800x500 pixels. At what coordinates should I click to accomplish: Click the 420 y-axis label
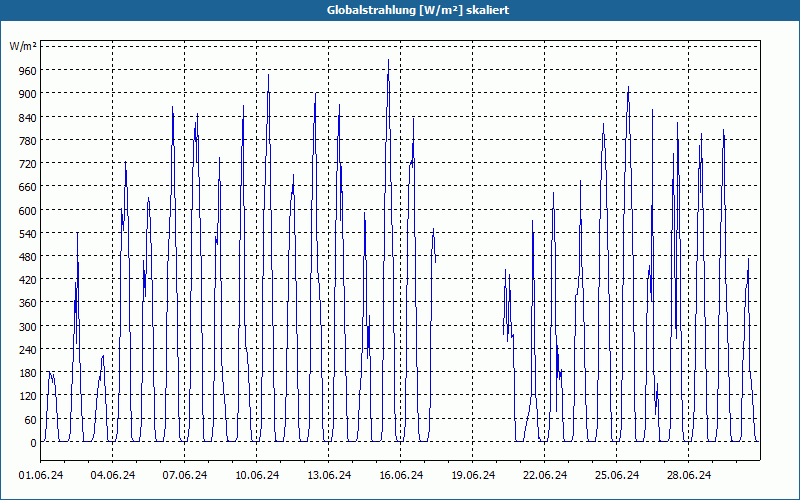pos(28,280)
